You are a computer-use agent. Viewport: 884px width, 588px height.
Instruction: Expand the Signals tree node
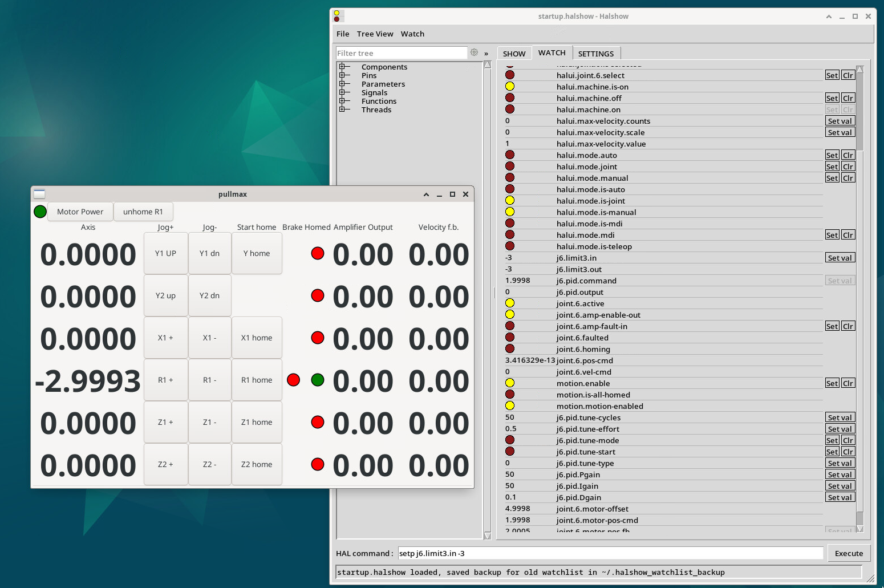342,92
